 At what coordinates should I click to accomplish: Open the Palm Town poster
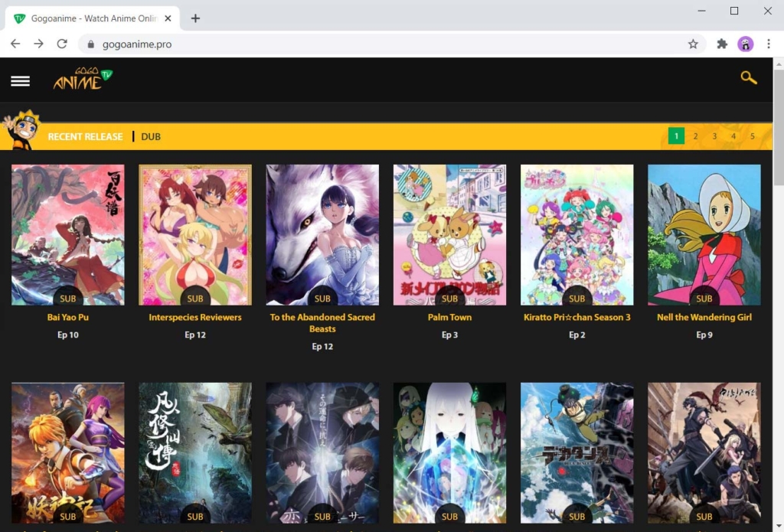449,234
